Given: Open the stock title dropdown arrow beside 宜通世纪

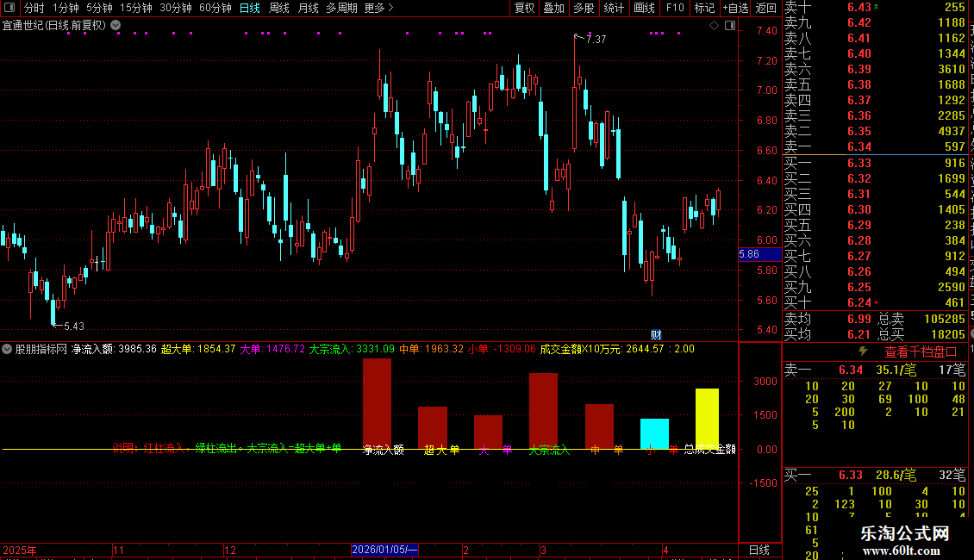Looking at the screenshot, I should point(116,25).
